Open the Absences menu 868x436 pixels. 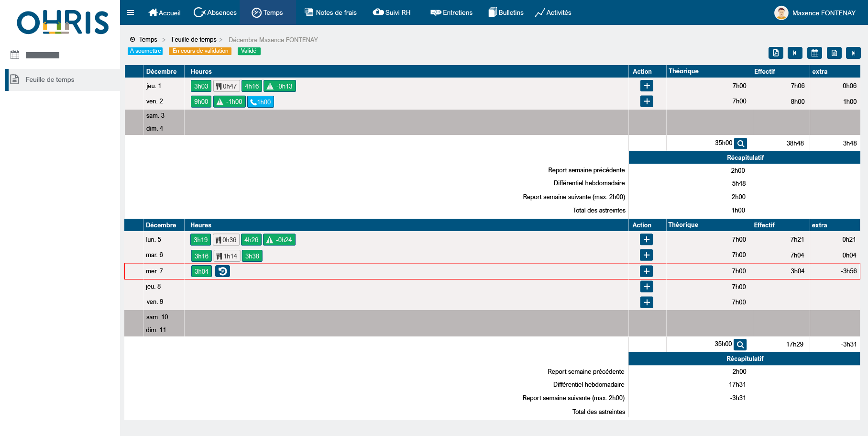(x=215, y=13)
